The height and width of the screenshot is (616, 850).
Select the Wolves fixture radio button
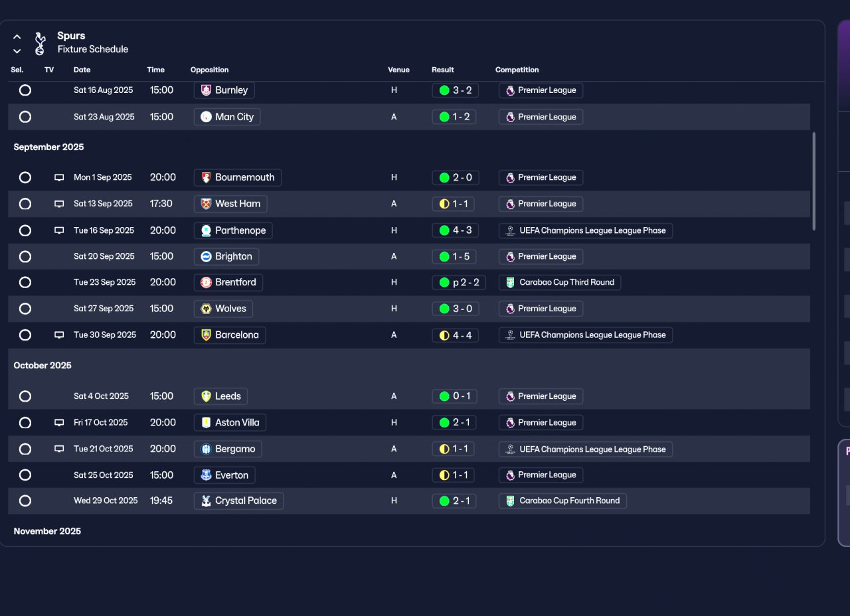click(25, 309)
